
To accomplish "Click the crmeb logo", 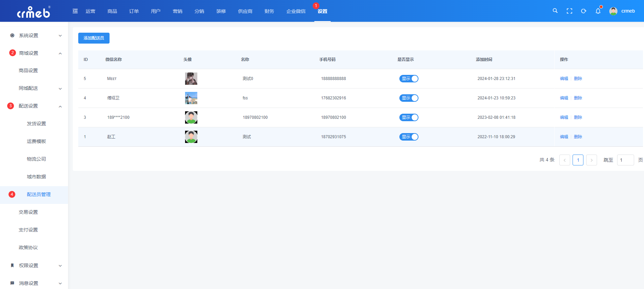I will [34, 12].
